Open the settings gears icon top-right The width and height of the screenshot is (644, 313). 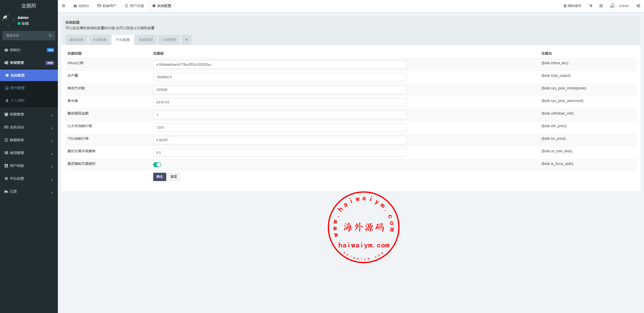(638, 6)
